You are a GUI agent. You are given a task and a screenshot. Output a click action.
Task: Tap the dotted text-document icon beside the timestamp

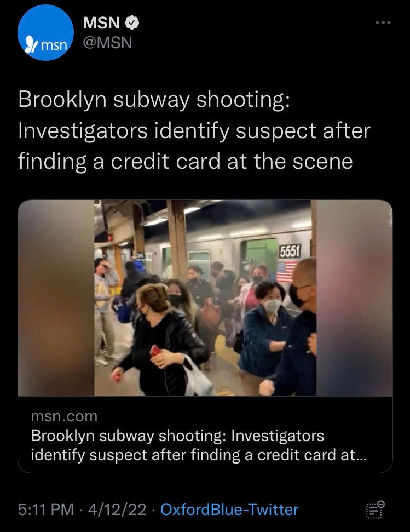pyautogui.click(x=375, y=510)
